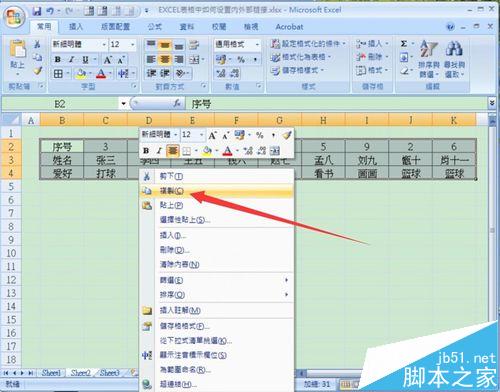Click the format painter brush in the ribbon clipboard group

[x=38, y=71]
